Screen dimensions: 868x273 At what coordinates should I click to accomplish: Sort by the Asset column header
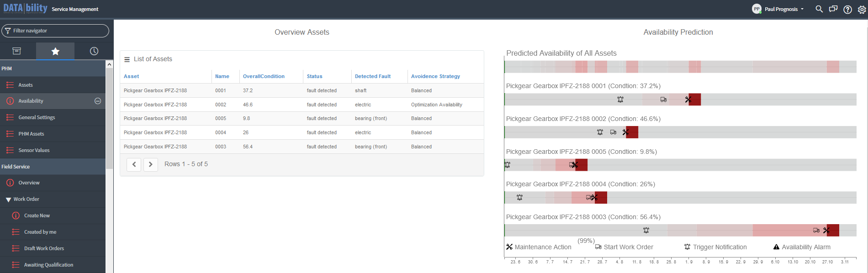[x=131, y=76]
